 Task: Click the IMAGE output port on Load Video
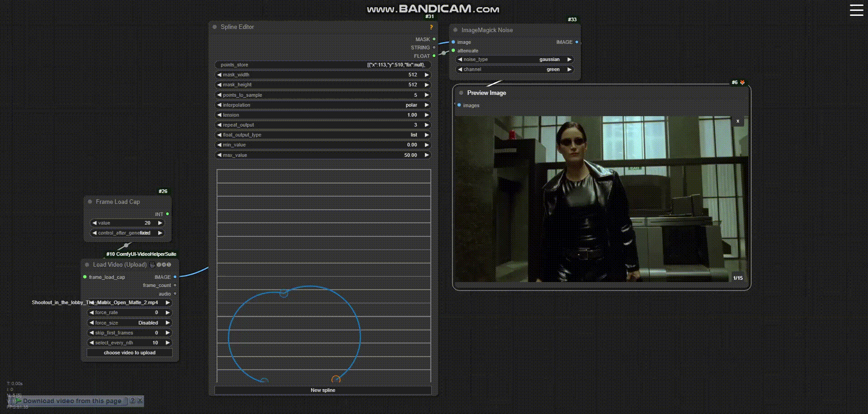pyautogui.click(x=175, y=277)
